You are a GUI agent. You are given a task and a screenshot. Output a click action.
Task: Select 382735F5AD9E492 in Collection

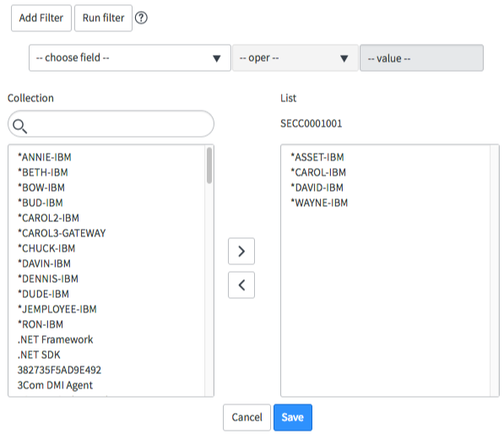click(x=59, y=370)
